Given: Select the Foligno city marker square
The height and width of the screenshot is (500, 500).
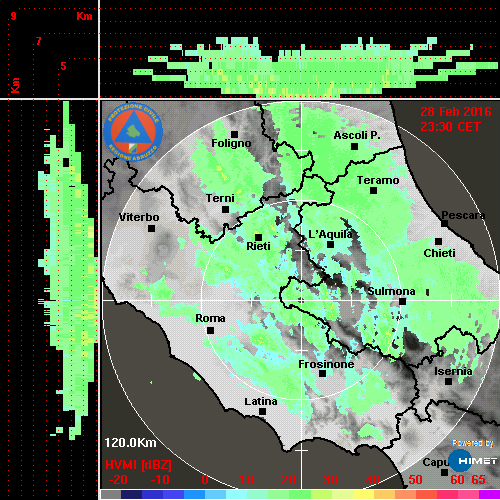Looking at the screenshot, I should (234, 134).
